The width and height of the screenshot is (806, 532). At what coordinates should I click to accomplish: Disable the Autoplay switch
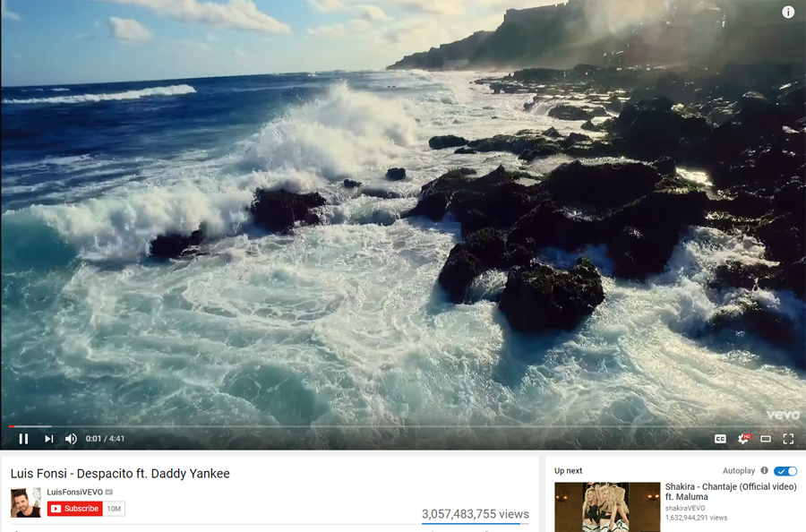click(x=785, y=471)
